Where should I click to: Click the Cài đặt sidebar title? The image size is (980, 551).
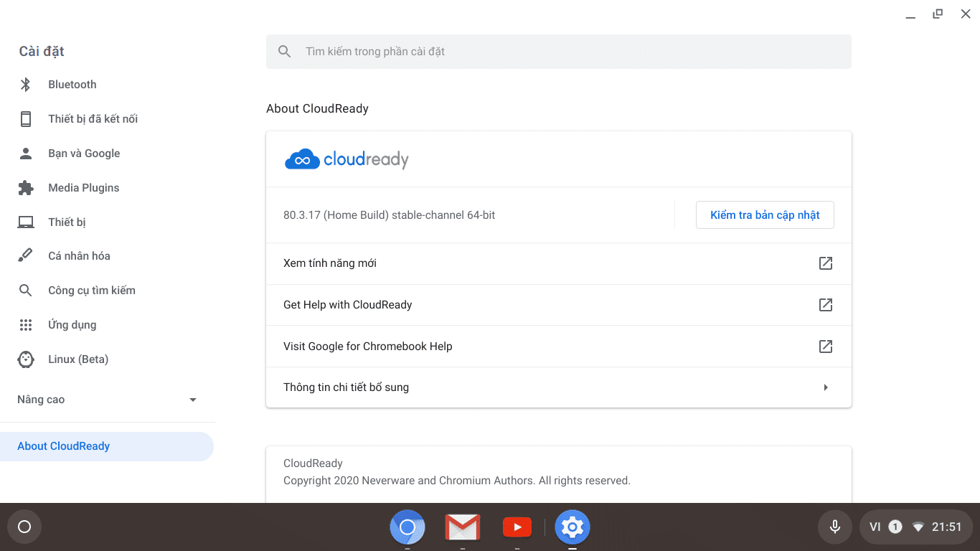click(x=42, y=52)
